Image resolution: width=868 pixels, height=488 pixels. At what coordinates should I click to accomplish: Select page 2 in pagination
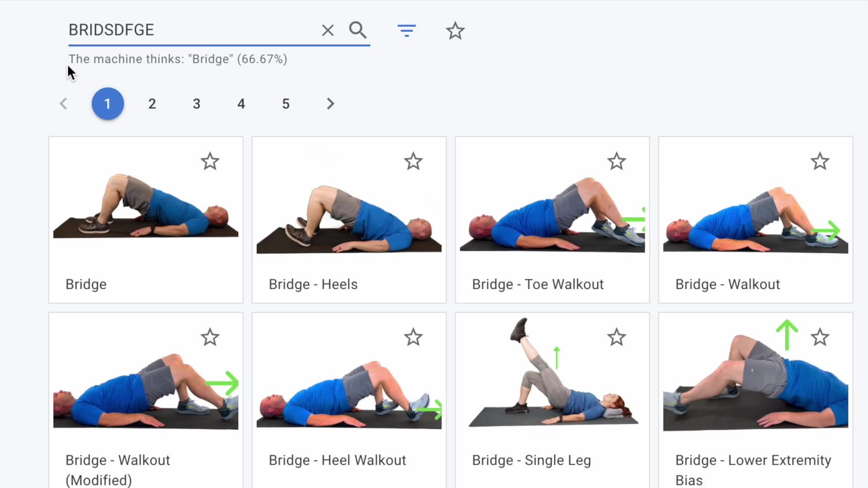(152, 104)
